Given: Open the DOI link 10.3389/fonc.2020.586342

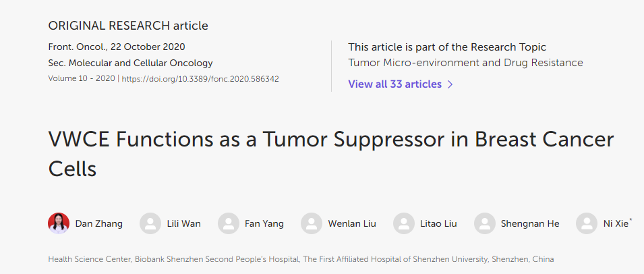Looking at the screenshot, I should point(200,79).
